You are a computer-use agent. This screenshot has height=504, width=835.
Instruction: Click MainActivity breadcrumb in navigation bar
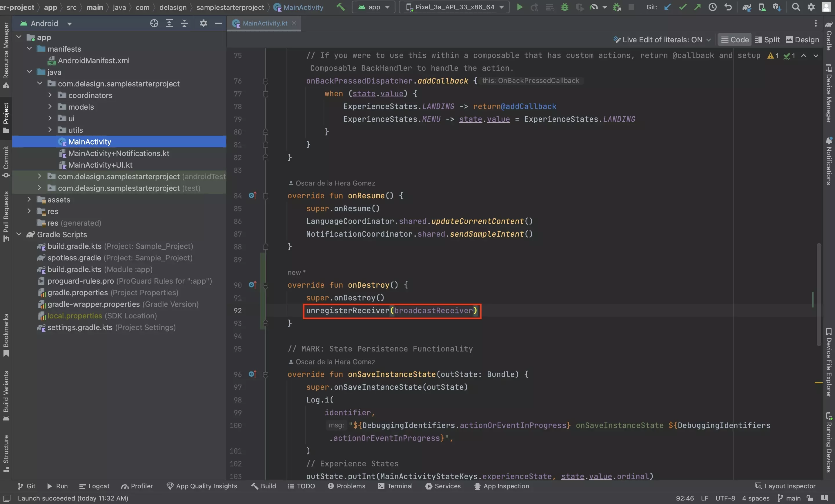(x=299, y=7)
